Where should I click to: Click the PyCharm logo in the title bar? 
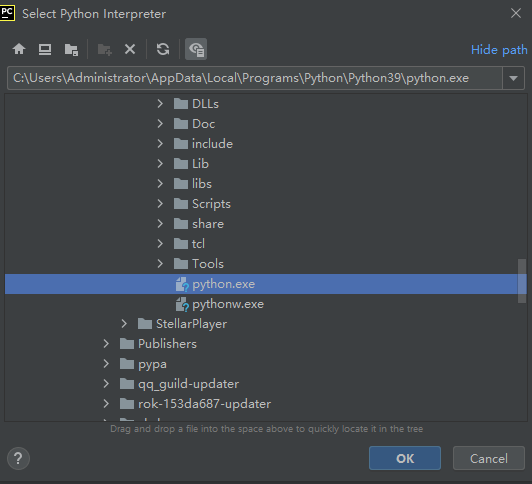tap(7, 13)
